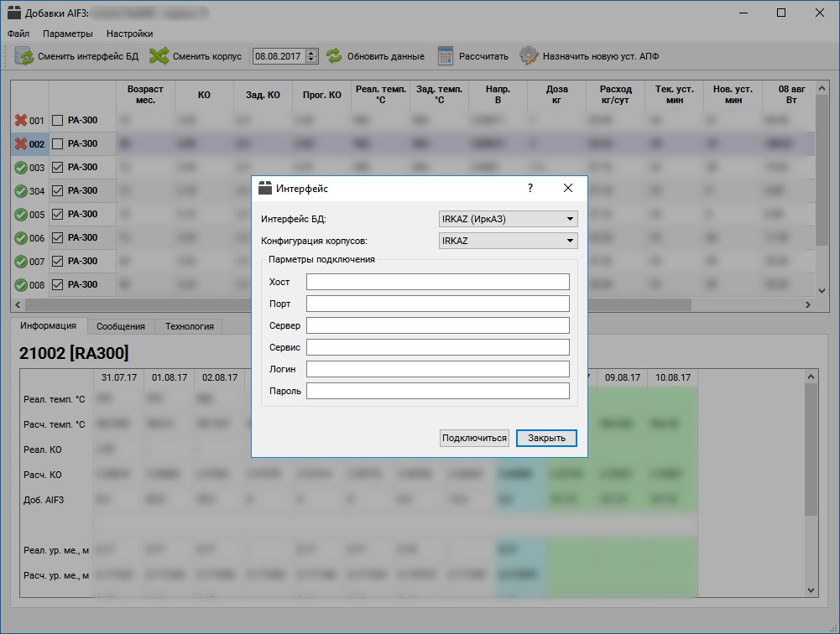Untick the checkbox for row 008 PA-300
This screenshot has height=634, width=840.
coord(57,285)
